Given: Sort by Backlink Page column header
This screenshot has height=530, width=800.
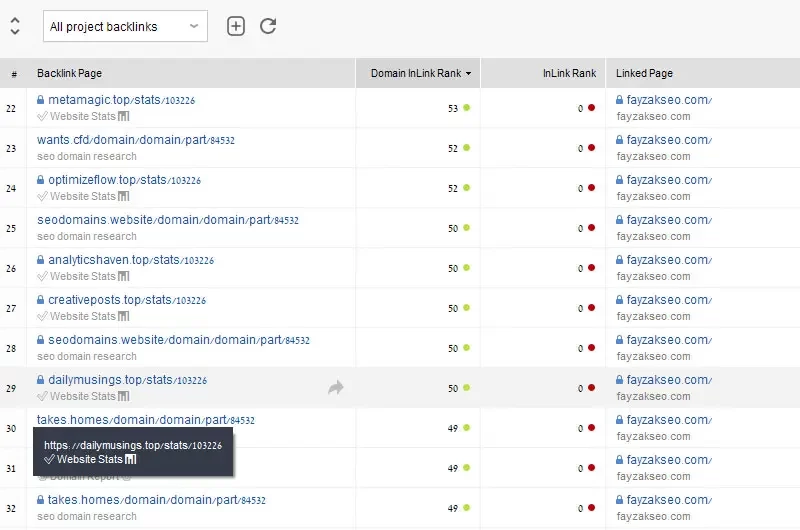Looking at the screenshot, I should 70,73.
